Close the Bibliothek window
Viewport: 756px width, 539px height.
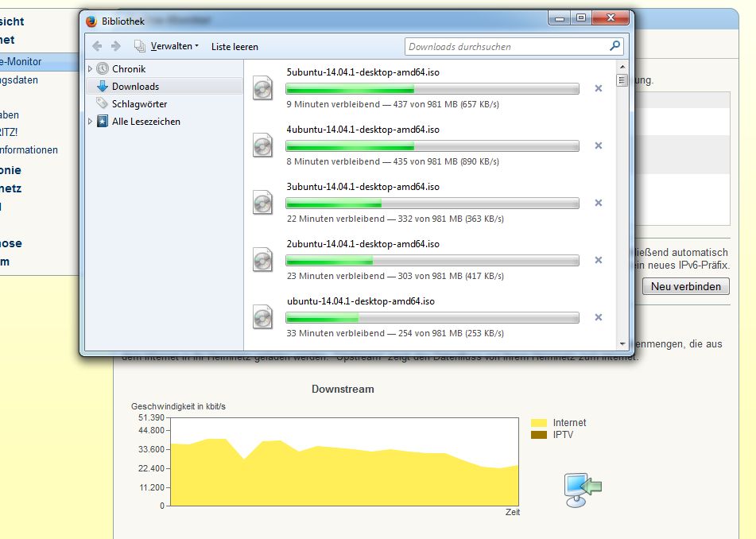611,18
